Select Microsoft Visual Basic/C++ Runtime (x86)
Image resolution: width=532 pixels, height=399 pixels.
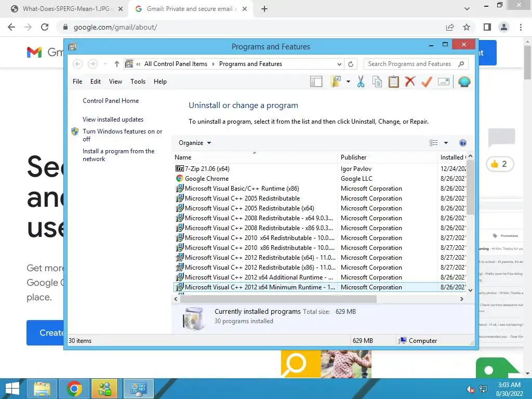320,188
